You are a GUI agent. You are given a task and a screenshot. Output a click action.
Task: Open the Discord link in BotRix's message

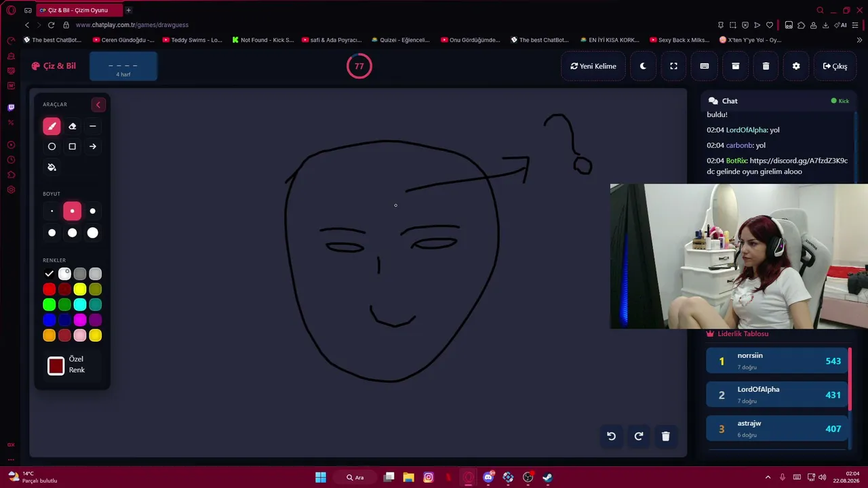(x=799, y=161)
